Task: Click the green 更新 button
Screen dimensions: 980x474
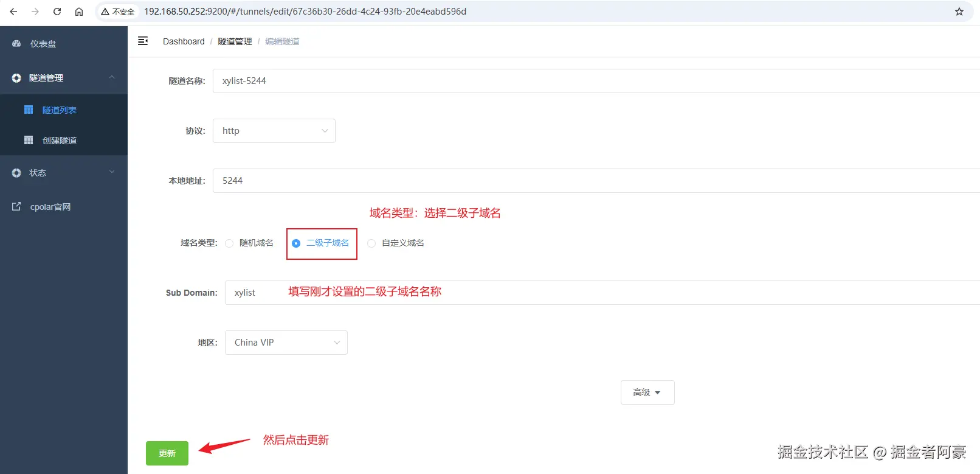Action: pos(167,453)
